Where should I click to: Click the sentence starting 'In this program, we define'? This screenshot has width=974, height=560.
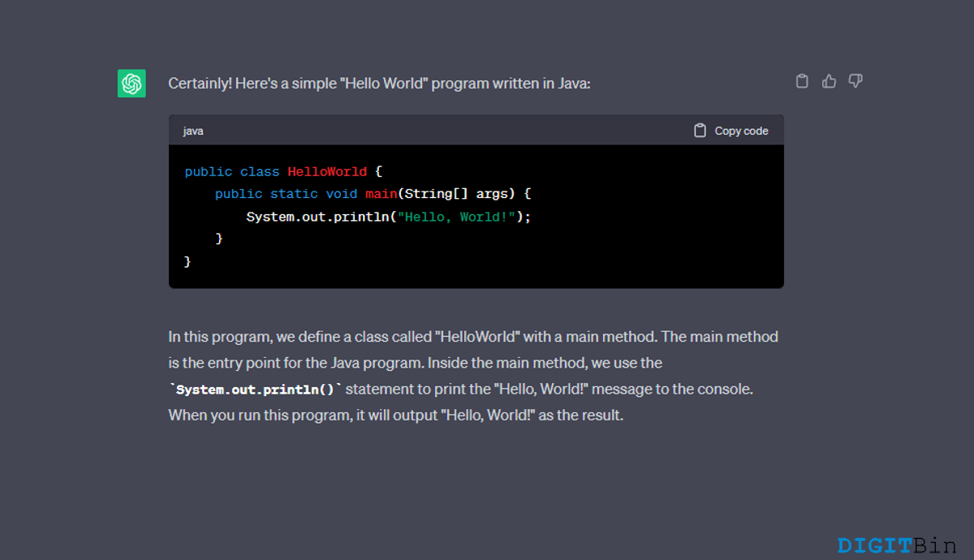[x=473, y=337]
